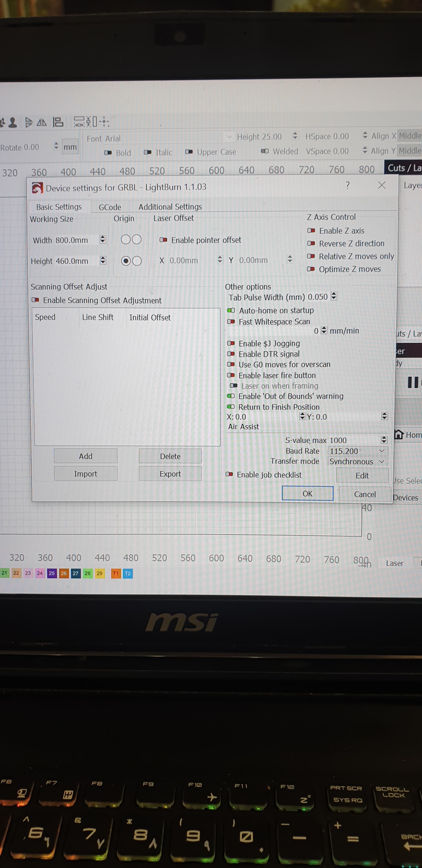Click the Align Left Edges icon
This screenshot has height=868, width=422.
coord(58,122)
